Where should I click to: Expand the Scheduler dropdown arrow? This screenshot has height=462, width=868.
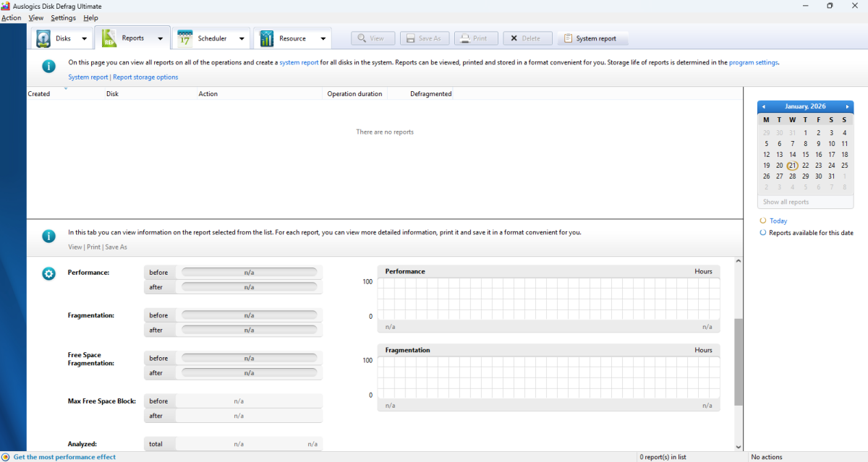[x=242, y=39]
